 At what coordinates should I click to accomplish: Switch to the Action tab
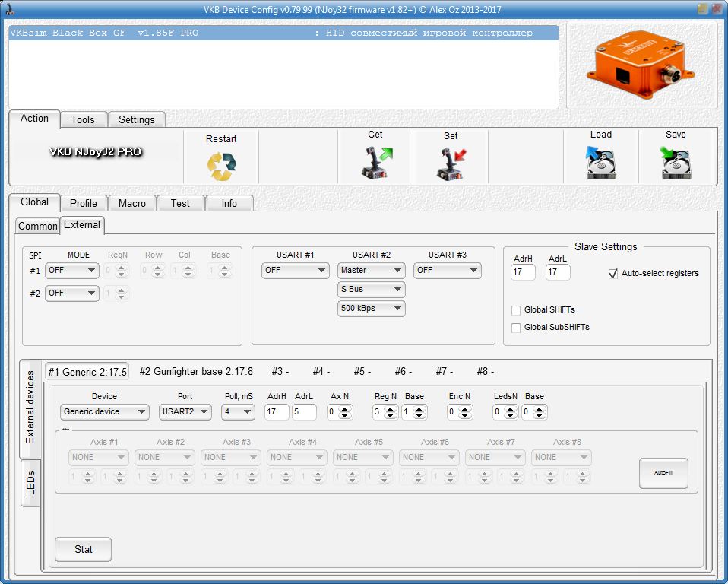coord(34,119)
